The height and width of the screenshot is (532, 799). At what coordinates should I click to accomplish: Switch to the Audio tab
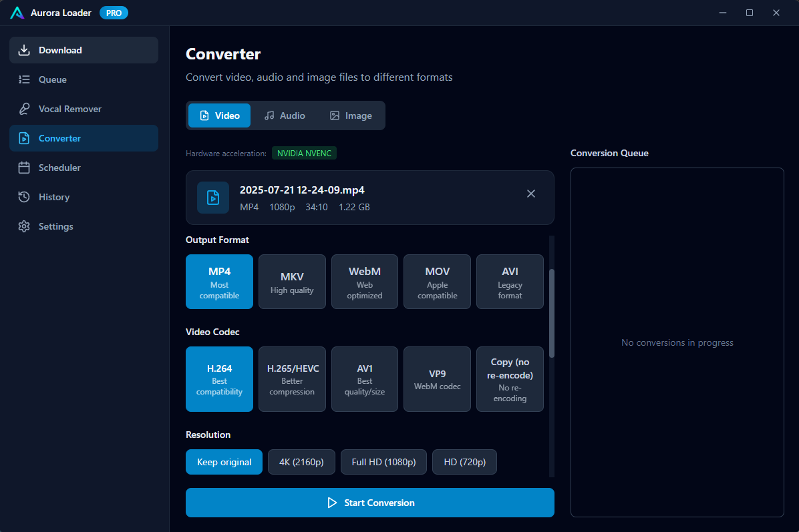[x=285, y=115]
